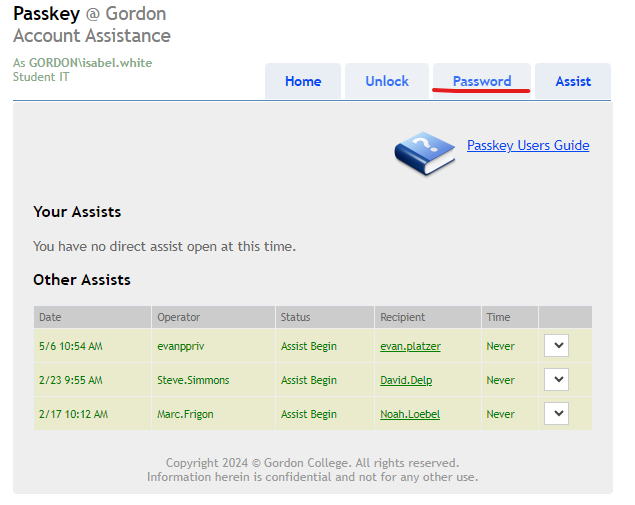Click the Other Assists heading
This screenshot has width=635, height=505.
pyautogui.click(x=82, y=280)
